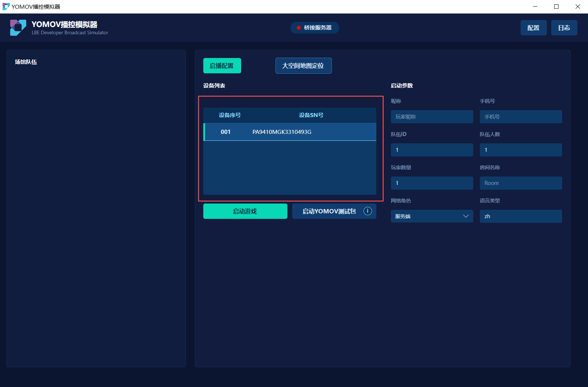Click the info icon on YOMOV test package button
Image resolution: width=588 pixels, height=387 pixels.
click(368, 211)
